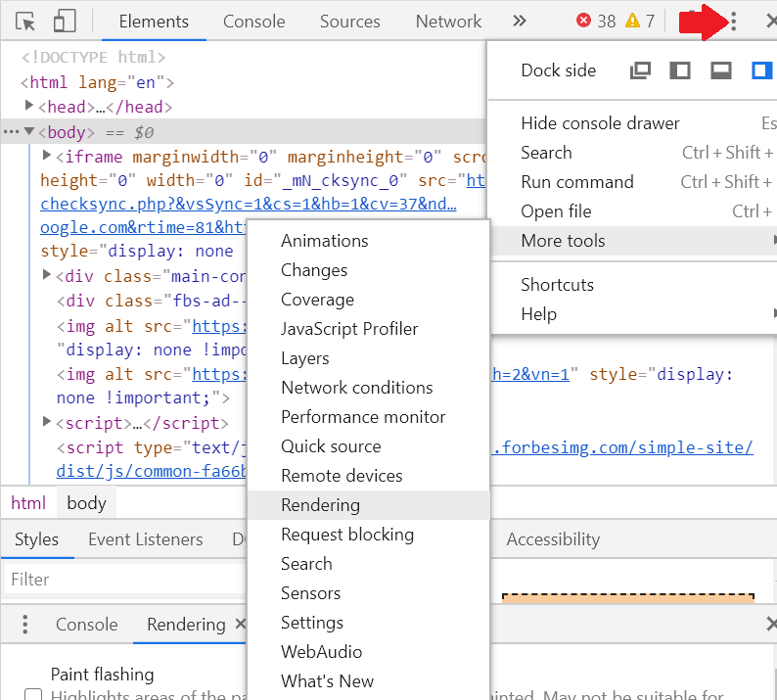The height and width of the screenshot is (700, 777).
Task: Show more DevTools tabs chevron
Action: coord(519,21)
